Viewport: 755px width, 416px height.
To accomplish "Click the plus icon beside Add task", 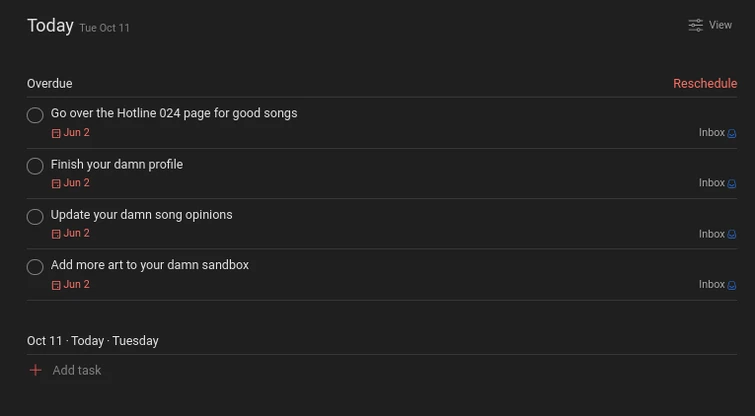I will click(36, 370).
